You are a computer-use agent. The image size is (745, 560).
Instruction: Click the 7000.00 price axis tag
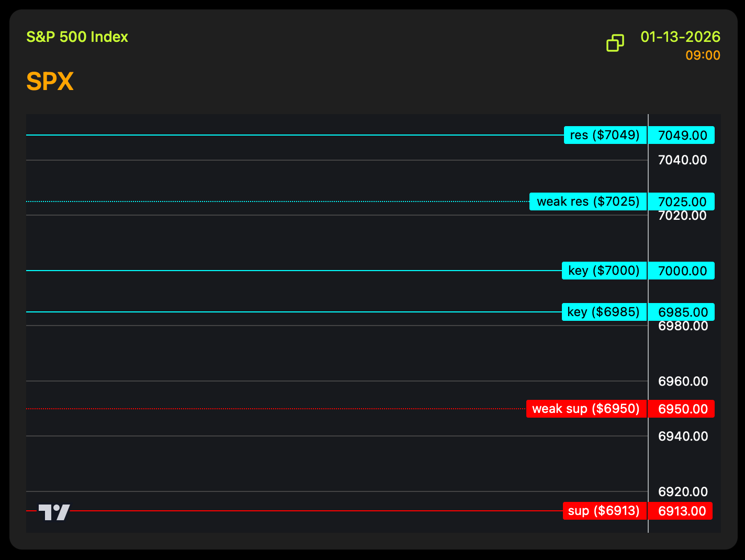coord(682,271)
